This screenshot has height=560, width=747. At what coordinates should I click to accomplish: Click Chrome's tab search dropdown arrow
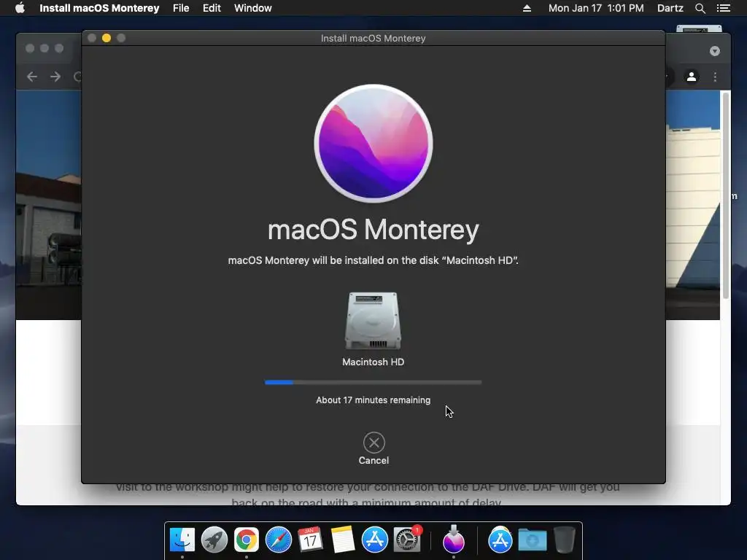(x=715, y=51)
